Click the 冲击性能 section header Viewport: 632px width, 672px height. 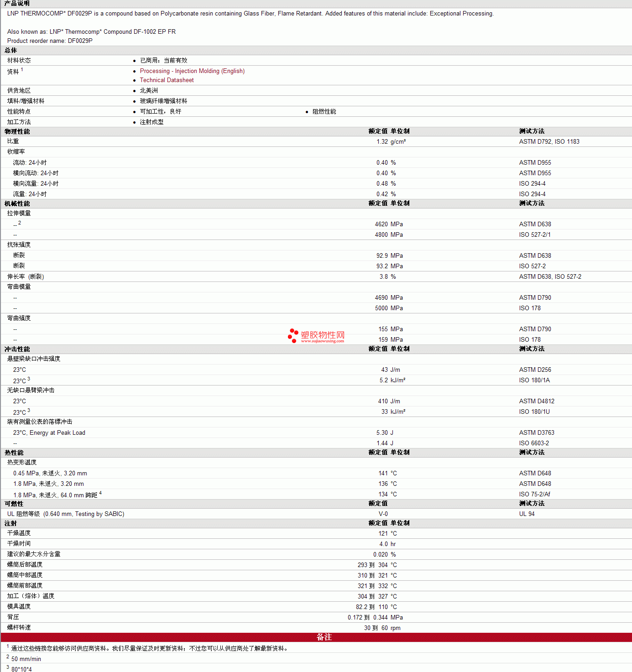pos(17,349)
